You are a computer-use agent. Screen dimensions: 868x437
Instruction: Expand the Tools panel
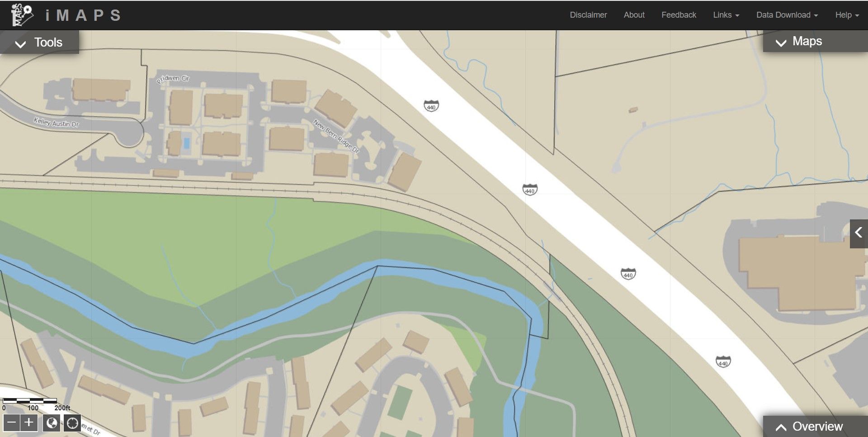[x=39, y=43]
